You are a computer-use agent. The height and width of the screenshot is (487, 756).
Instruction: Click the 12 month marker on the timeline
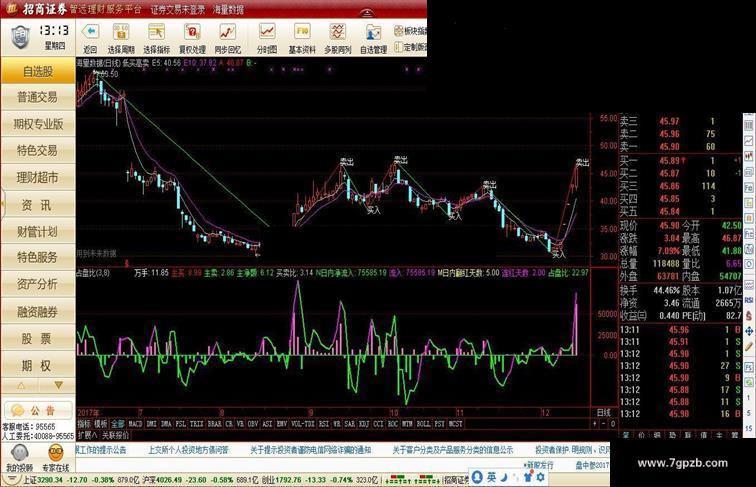545,413
